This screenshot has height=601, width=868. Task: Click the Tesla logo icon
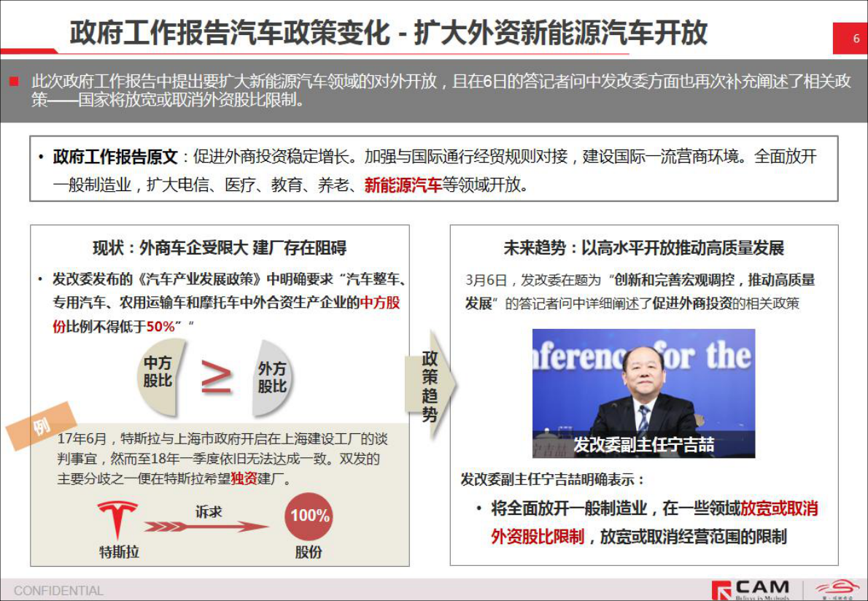(x=118, y=520)
